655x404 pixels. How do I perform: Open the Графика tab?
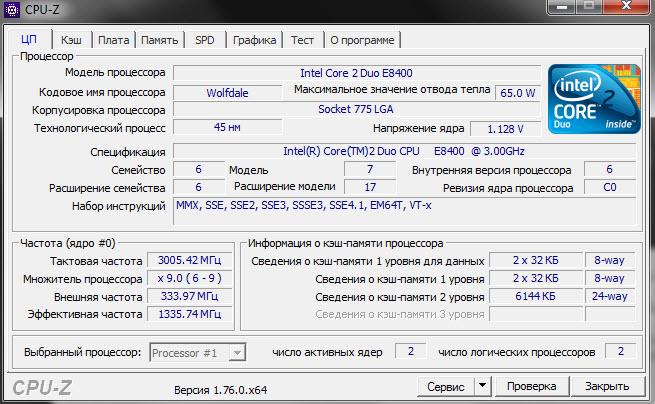tap(254, 40)
